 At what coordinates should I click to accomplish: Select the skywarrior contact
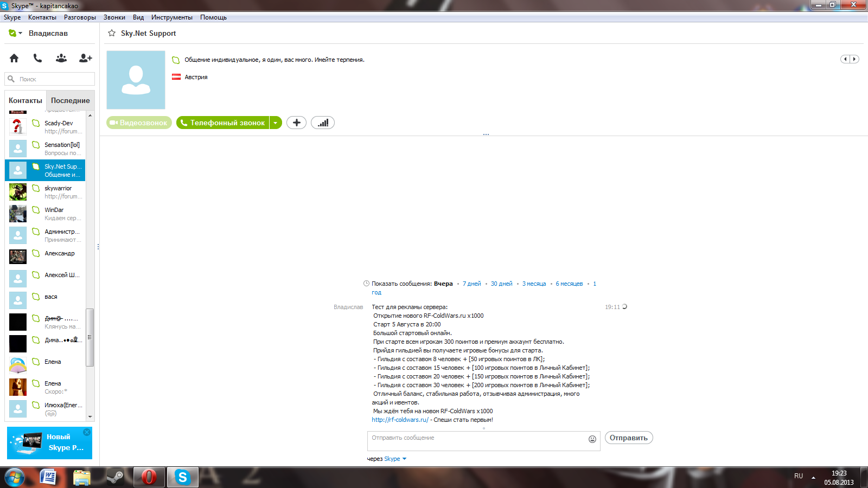(x=45, y=192)
